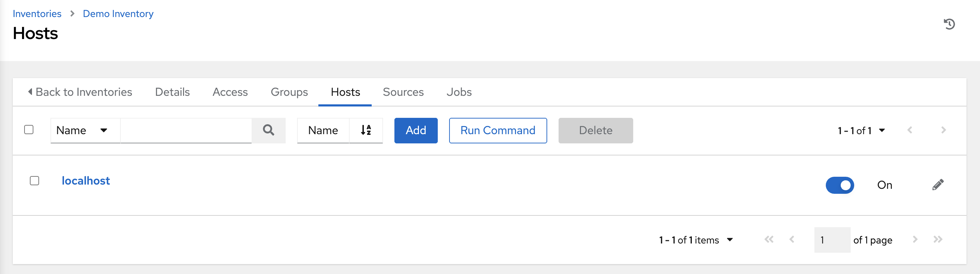Open the activity stream history icon
This screenshot has height=274, width=980.
pyautogui.click(x=949, y=24)
